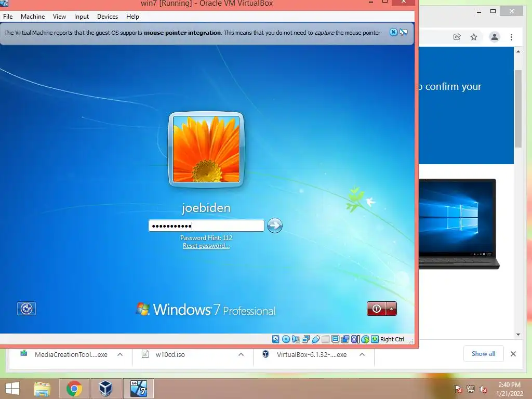Click the muted volume tray icon

(x=483, y=389)
